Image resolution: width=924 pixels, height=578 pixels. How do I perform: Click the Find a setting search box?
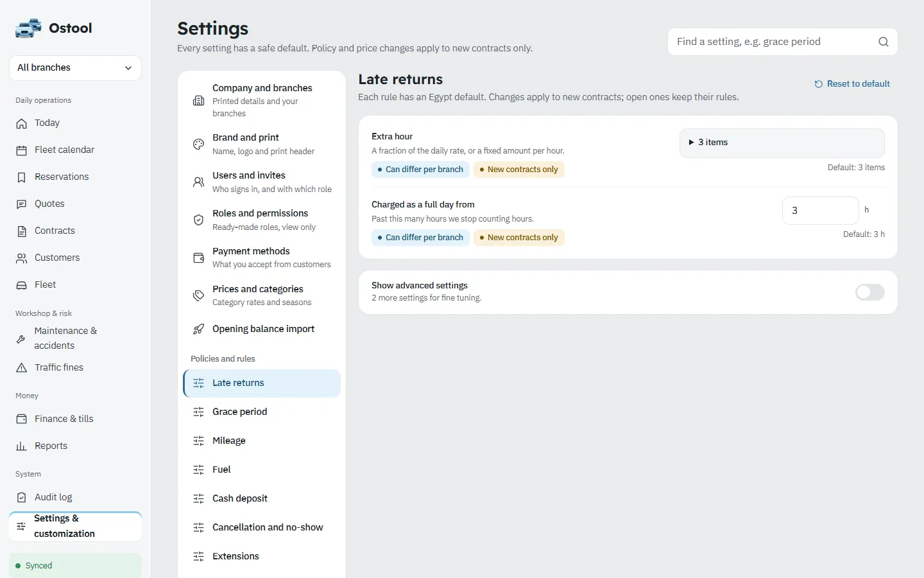point(783,42)
